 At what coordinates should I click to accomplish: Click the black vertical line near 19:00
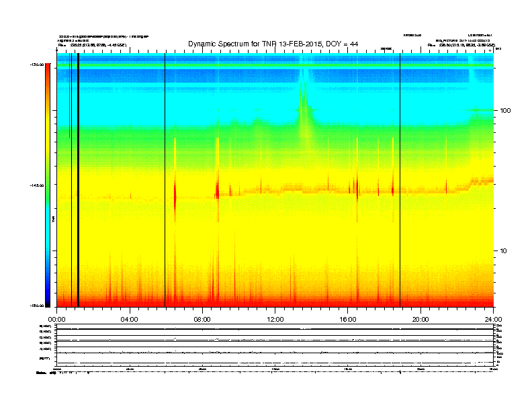click(x=400, y=180)
